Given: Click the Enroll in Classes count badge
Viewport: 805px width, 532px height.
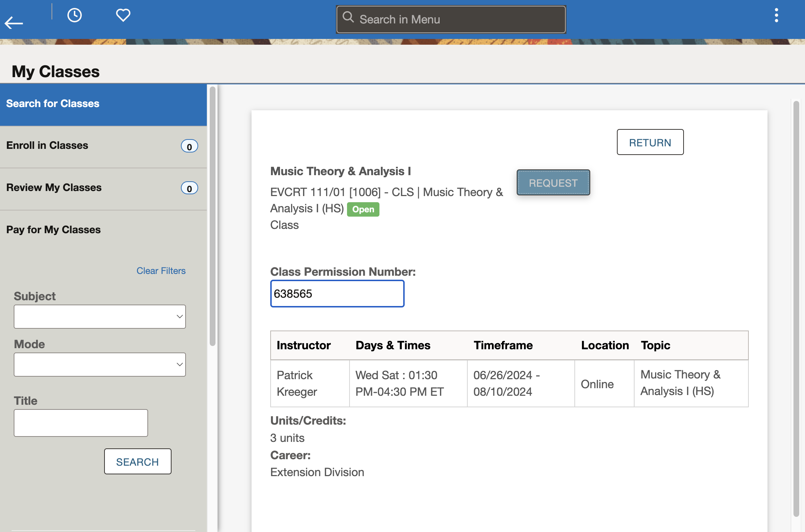Looking at the screenshot, I should click(189, 146).
